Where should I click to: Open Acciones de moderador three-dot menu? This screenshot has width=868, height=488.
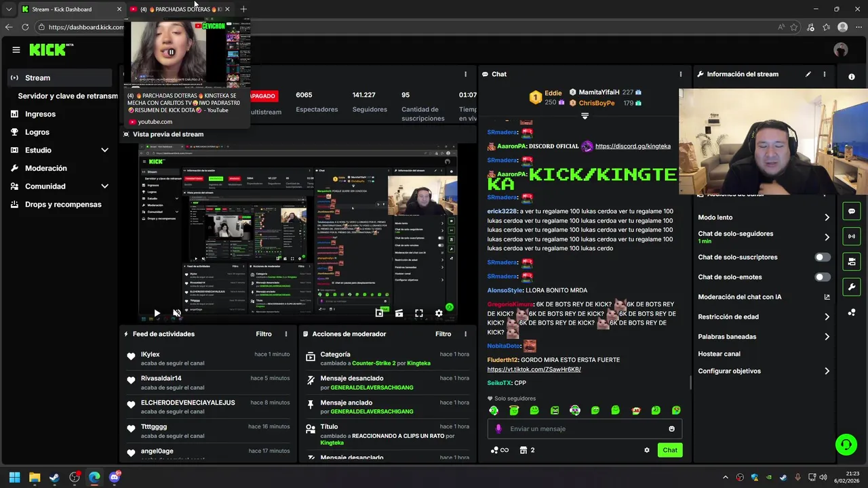click(x=465, y=334)
